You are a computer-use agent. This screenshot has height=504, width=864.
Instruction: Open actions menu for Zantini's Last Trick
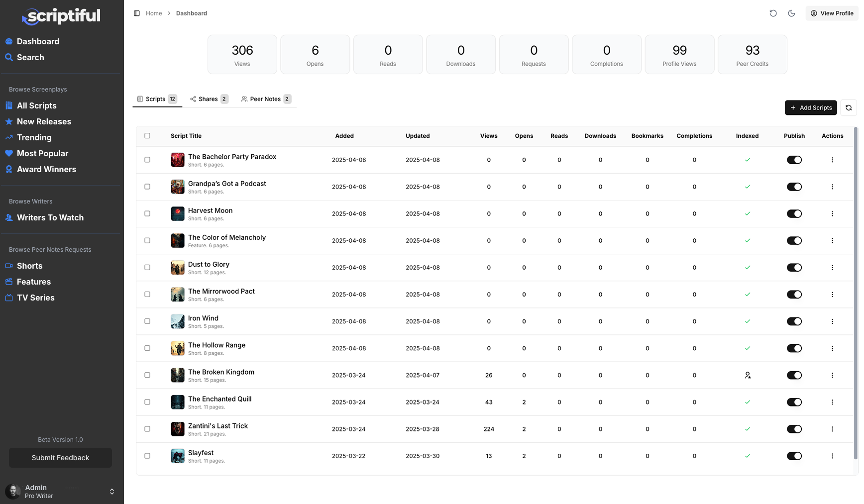(832, 429)
